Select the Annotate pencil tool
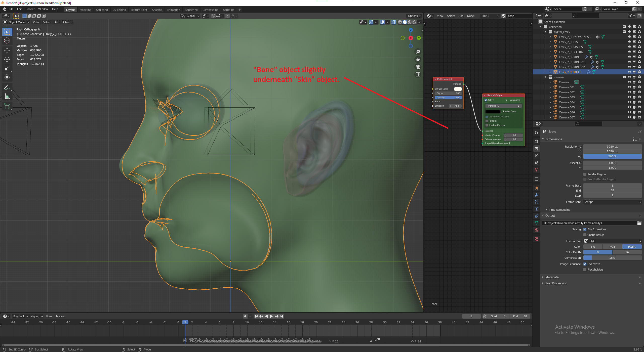 coord(7,87)
